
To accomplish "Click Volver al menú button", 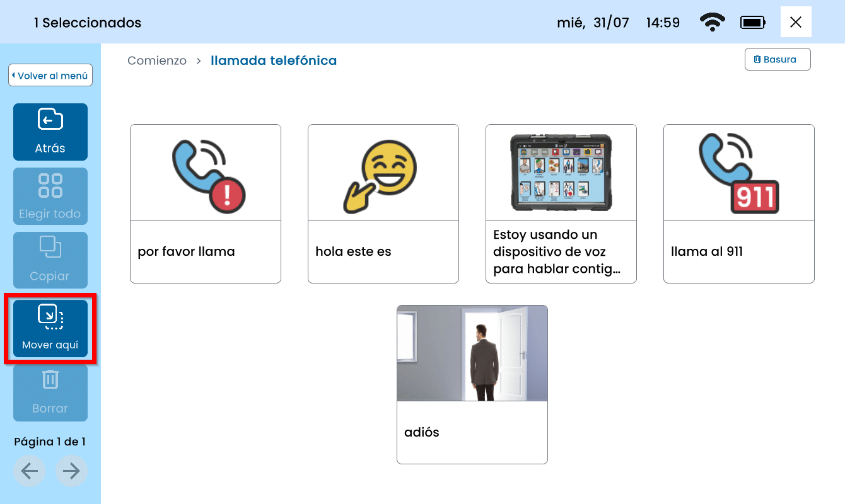I will tap(50, 76).
